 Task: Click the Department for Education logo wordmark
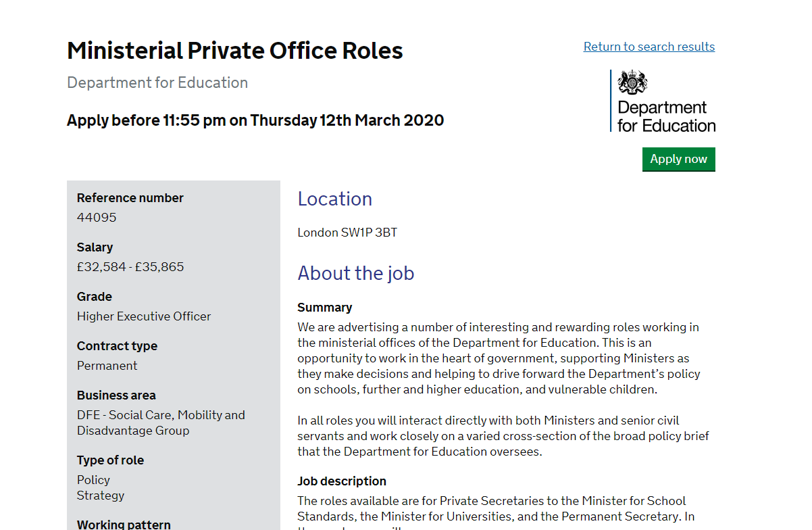[666, 116]
